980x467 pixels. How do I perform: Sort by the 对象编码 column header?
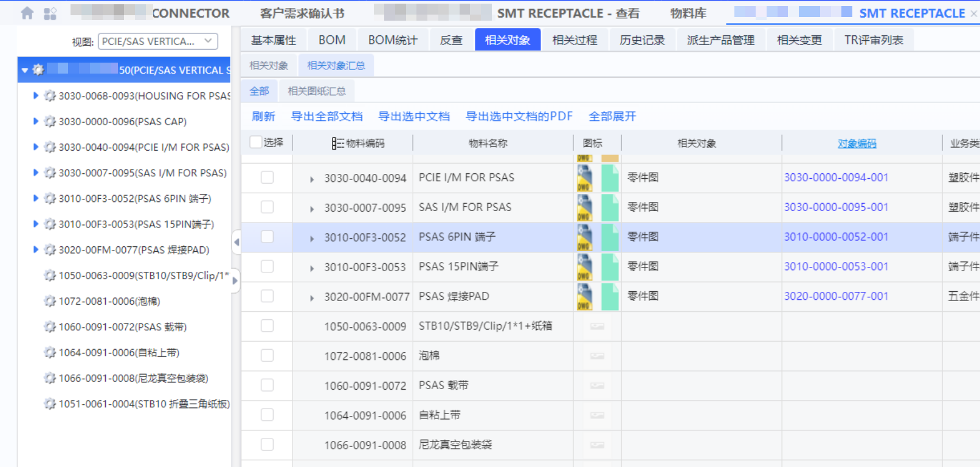point(857,144)
